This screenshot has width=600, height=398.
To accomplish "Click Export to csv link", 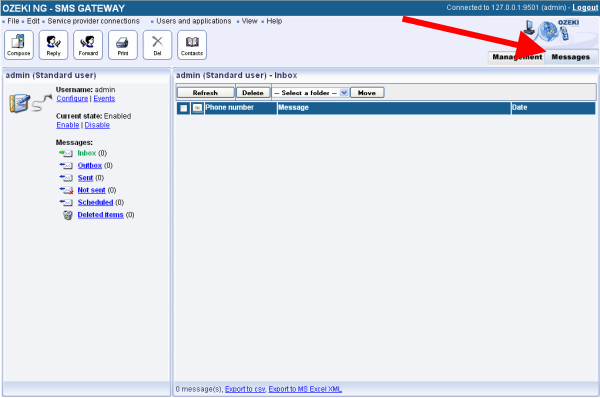I will (x=245, y=389).
